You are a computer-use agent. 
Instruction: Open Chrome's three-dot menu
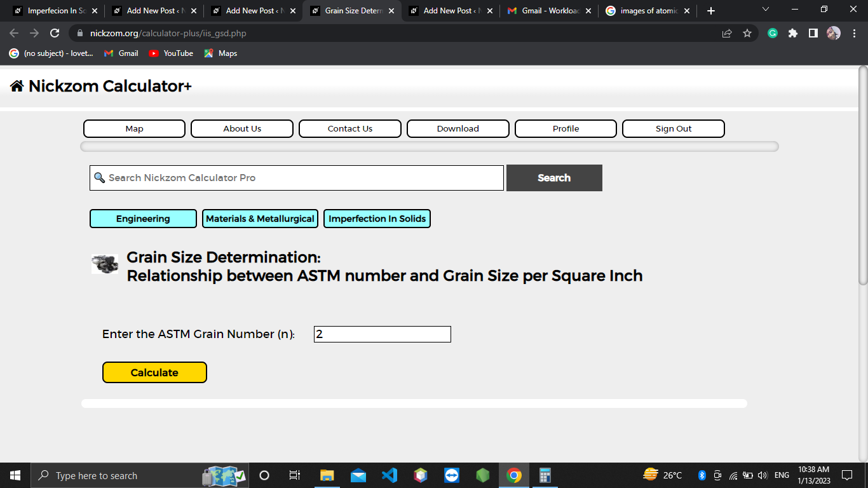854,33
